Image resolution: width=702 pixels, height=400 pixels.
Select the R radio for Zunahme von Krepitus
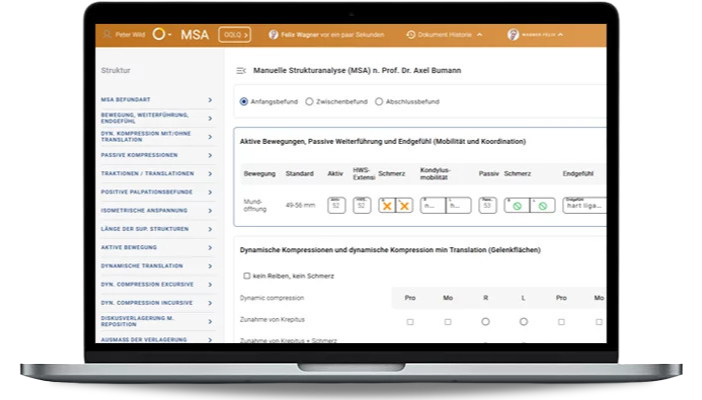click(x=485, y=322)
